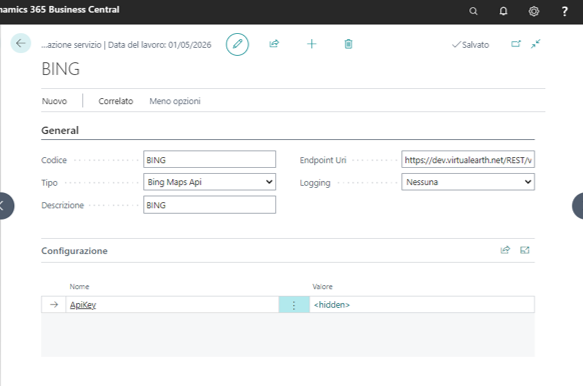Click the Salvato status indicator
583x386 pixels.
(x=470, y=45)
